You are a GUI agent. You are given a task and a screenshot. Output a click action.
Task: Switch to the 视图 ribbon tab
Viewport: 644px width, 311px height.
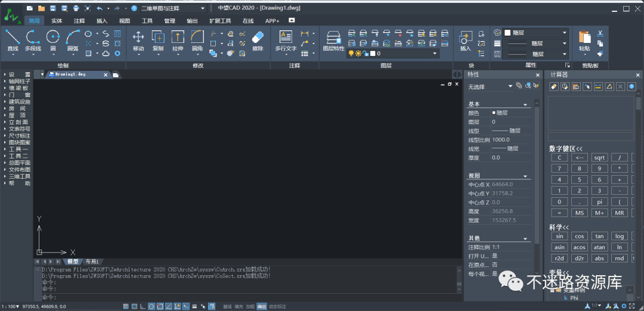[x=124, y=21]
